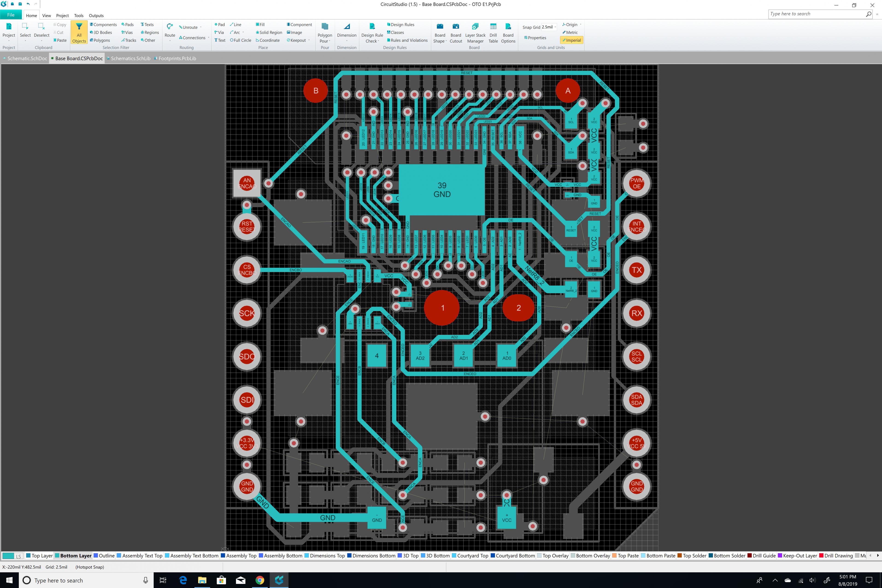Click the Deselect tool icon
The image size is (882, 588).
point(42,27)
